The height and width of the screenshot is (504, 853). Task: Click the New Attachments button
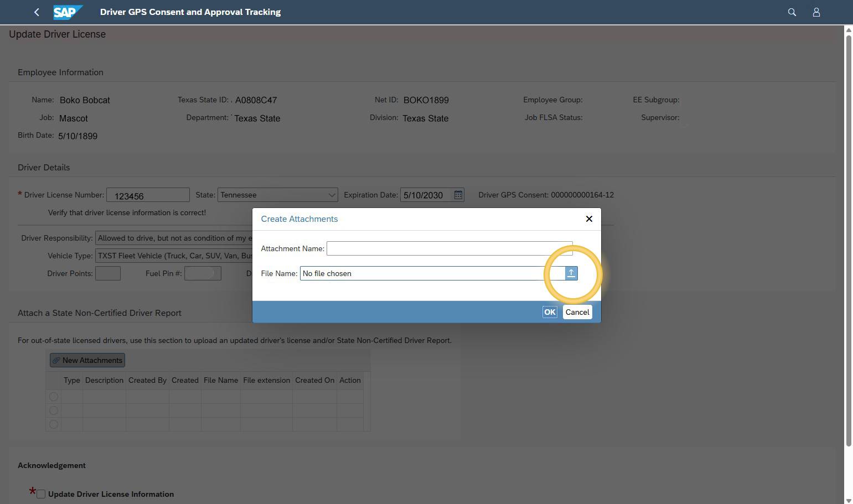87,360
